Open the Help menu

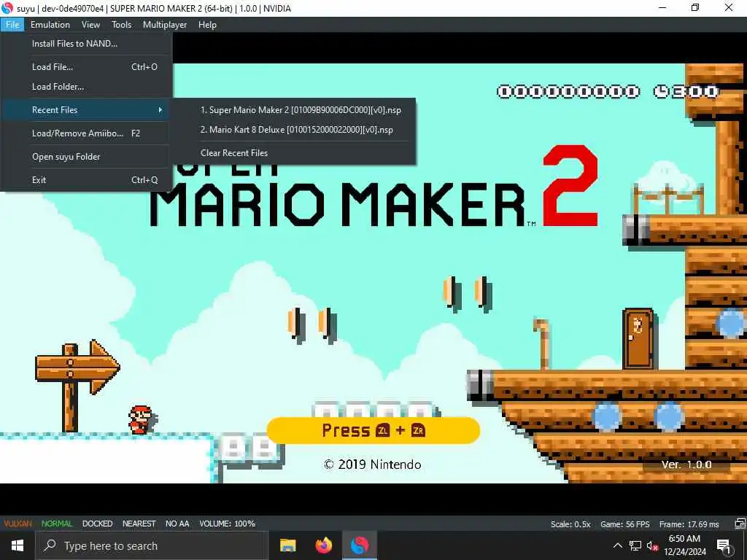point(207,25)
